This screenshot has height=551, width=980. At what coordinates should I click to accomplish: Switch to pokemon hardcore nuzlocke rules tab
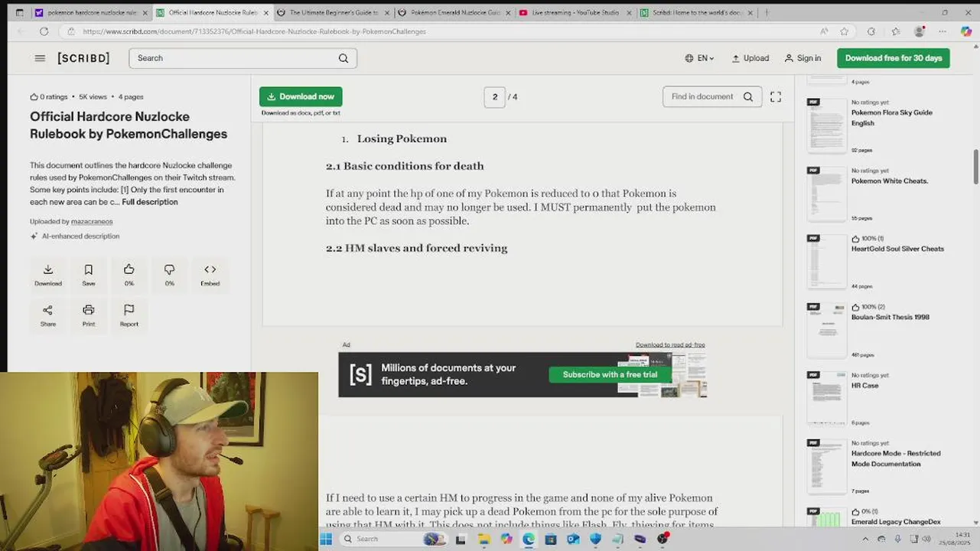coord(90,13)
